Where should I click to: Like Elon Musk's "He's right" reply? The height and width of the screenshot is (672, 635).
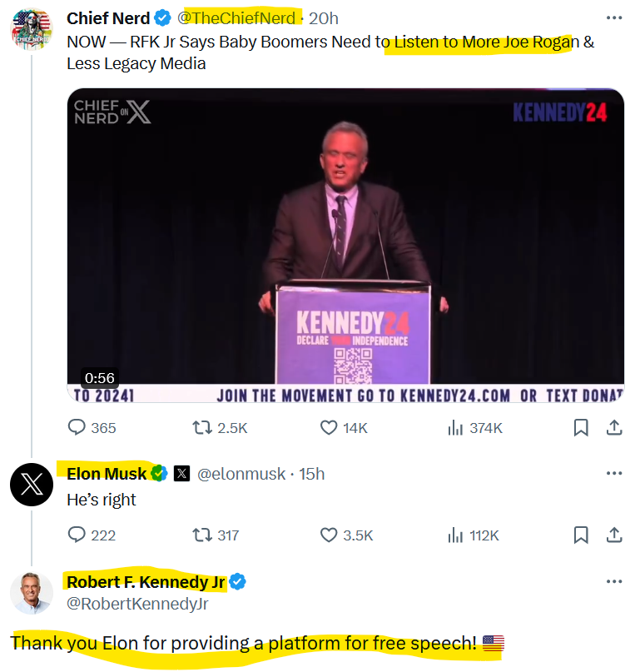(x=330, y=535)
